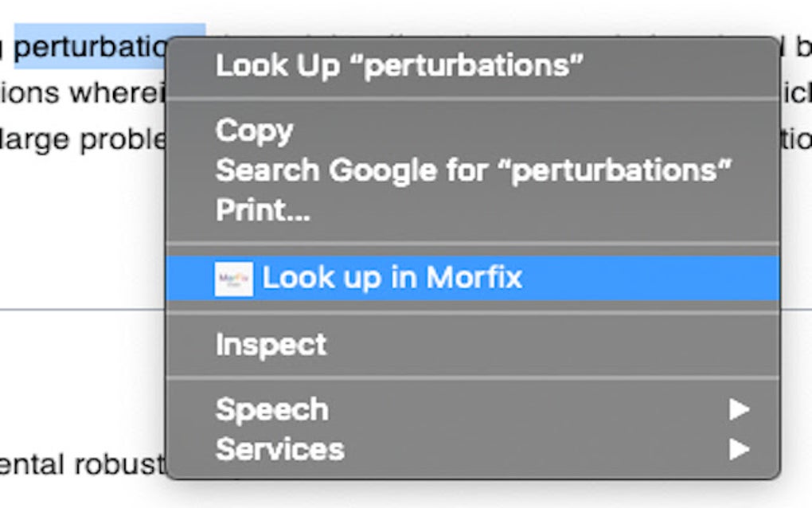Viewport: 812px width, 508px height.
Task: Click the Morfix dictionary icon
Action: click(233, 277)
